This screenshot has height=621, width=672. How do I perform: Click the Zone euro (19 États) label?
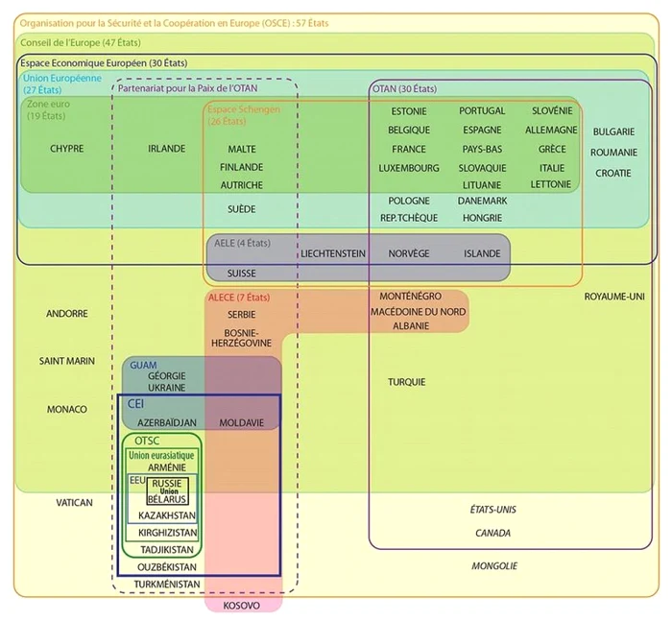(48, 109)
